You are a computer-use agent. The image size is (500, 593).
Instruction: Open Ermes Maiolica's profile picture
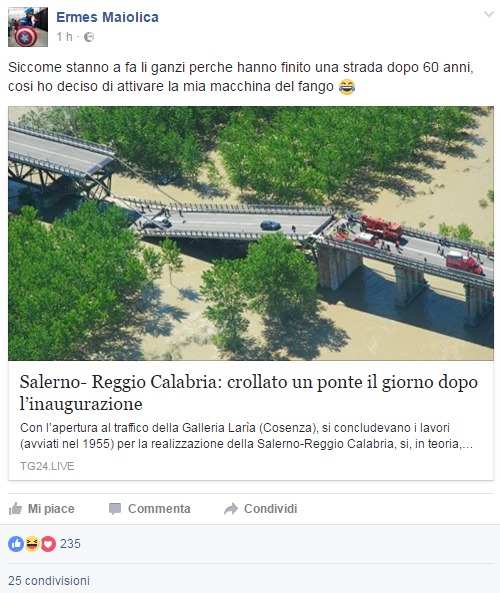[28, 27]
